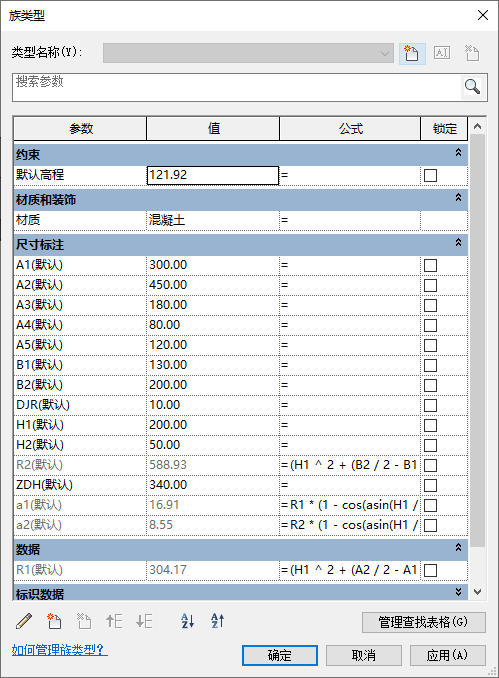Click the A4 value 80.00
The image size is (499, 678).
click(x=213, y=325)
